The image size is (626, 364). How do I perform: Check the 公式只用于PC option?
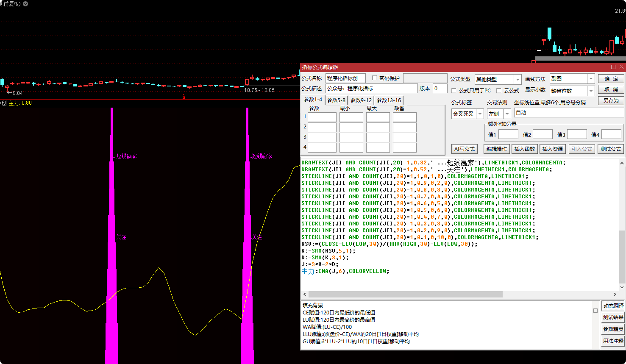click(454, 90)
